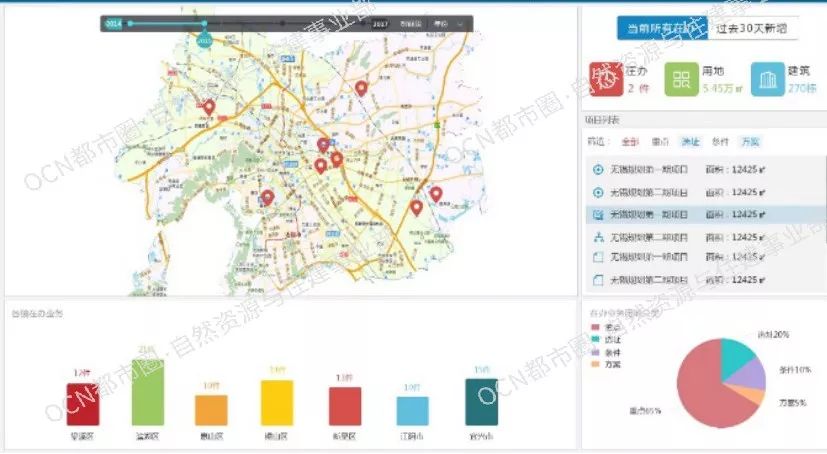Click the 江阴市 axis label under the bars
The width and height of the screenshot is (827, 454).
click(412, 436)
